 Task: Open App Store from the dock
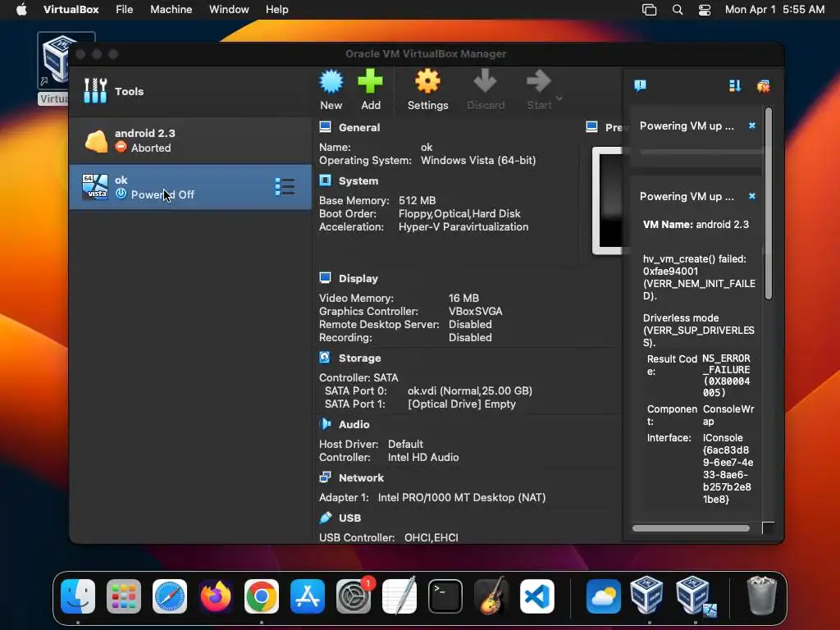308,596
